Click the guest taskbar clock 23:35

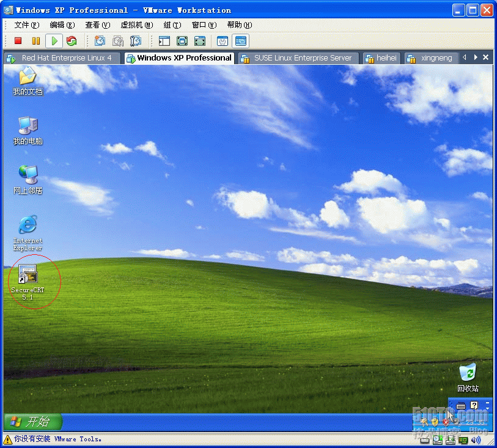click(x=476, y=422)
